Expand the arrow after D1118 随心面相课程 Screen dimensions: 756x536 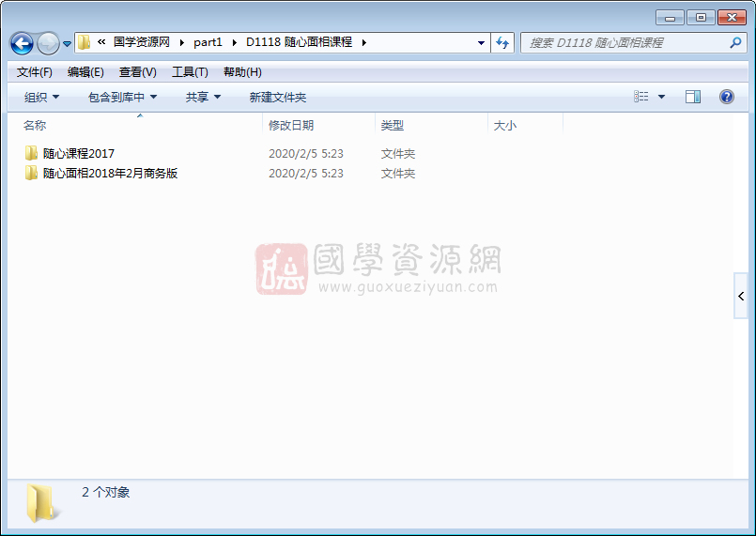(364, 42)
